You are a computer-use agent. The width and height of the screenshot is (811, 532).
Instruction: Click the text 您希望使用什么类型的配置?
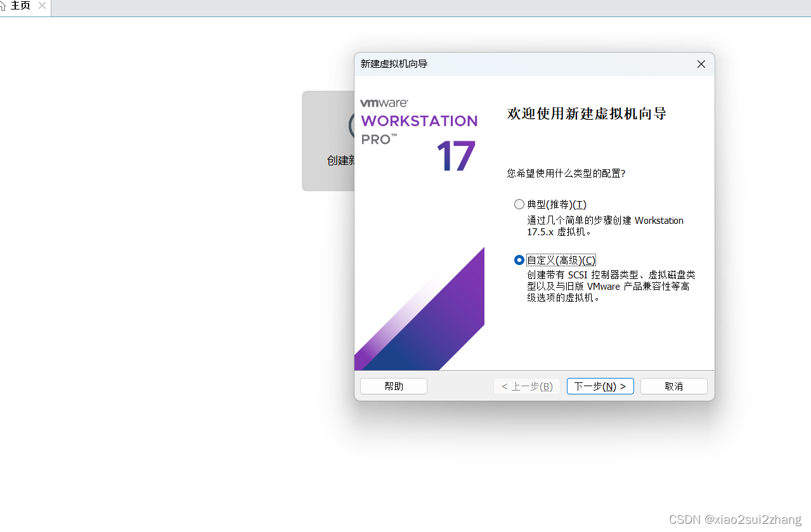(x=566, y=173)
